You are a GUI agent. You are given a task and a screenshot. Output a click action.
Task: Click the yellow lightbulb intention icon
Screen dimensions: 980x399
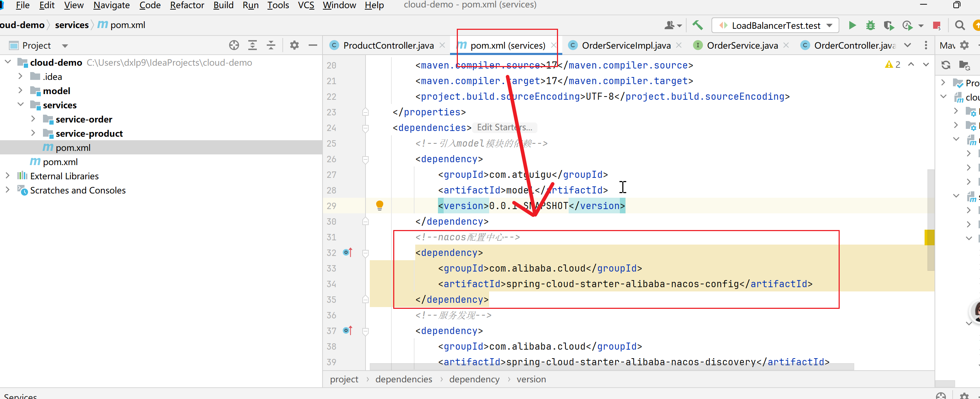tap(379, 205)
